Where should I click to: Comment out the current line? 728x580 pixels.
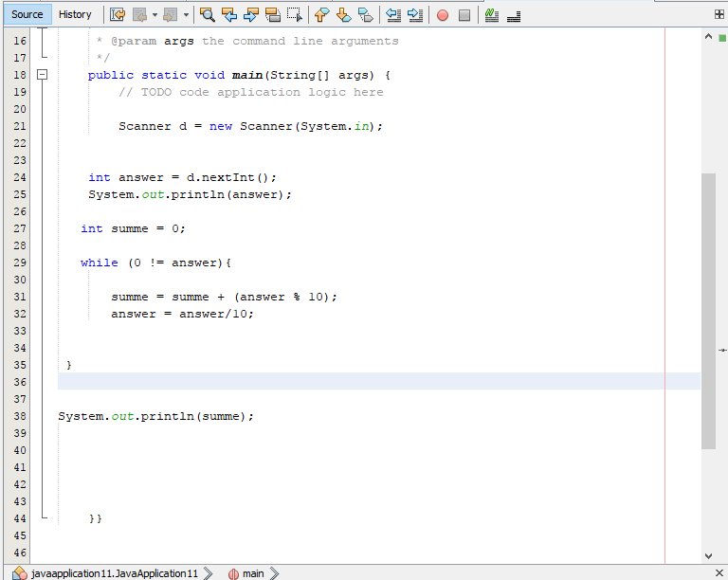(x=490, y=15)
